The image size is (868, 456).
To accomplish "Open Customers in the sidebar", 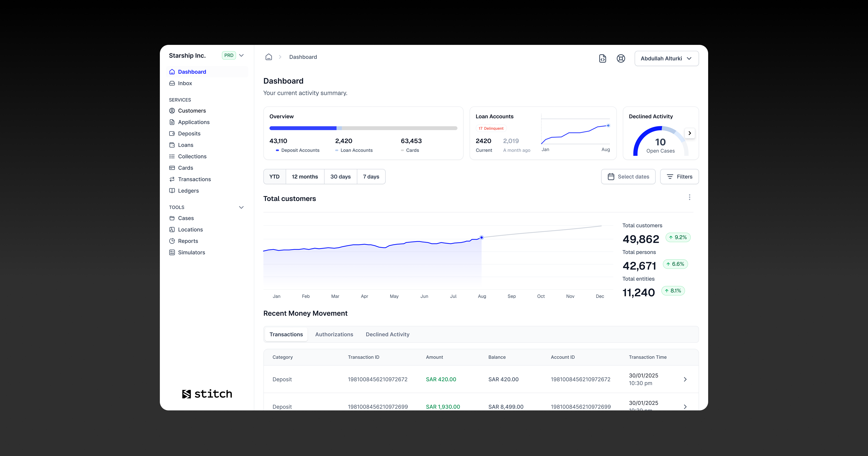I will click(x=191, y=111).
